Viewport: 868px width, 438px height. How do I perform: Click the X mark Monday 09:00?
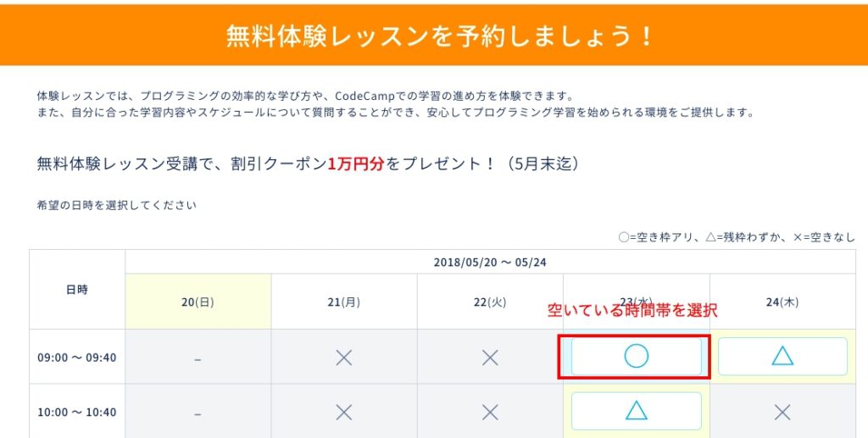tap(343, 358)
